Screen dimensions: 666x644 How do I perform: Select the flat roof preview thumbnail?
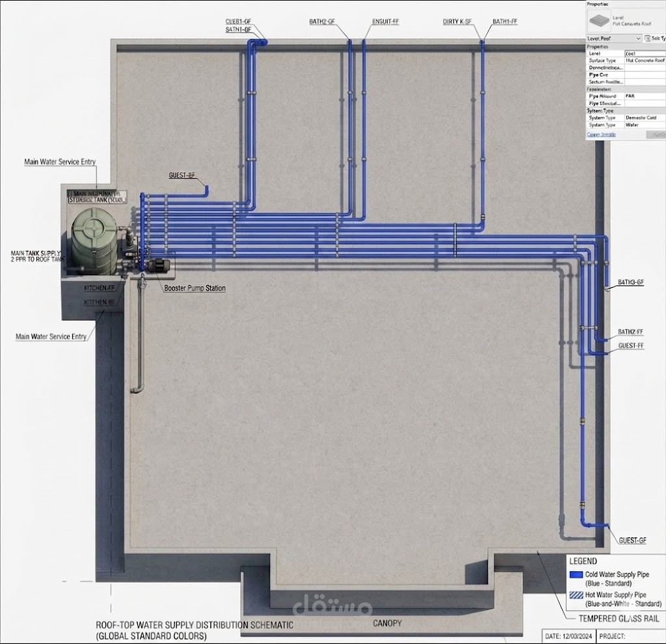coord(599,21)
